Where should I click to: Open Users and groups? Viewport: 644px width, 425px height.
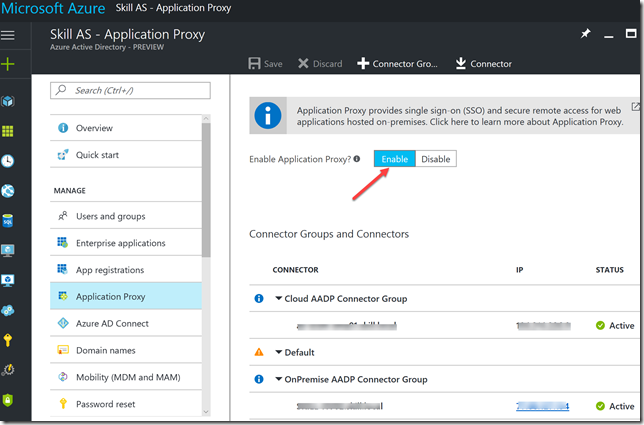coord(110,216)
